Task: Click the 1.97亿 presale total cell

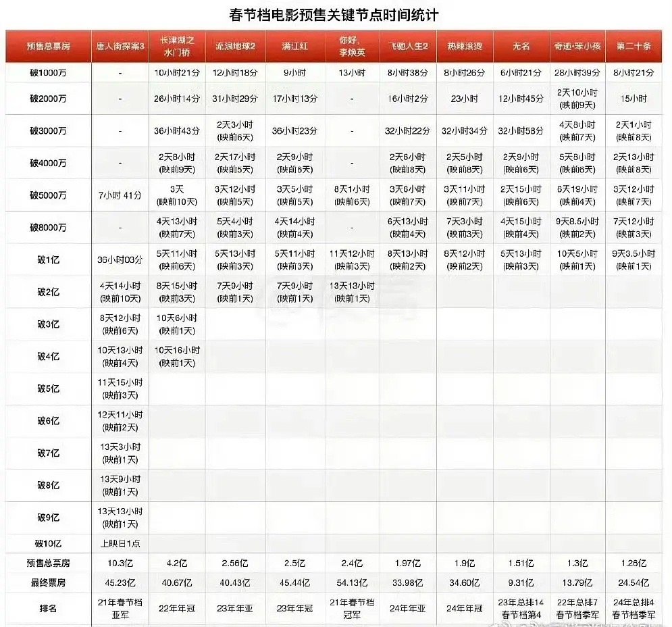Action: click(x=407, y=563)
